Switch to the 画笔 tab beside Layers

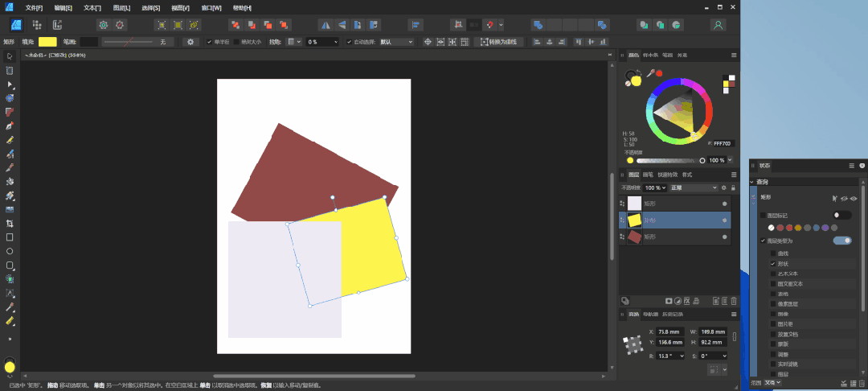coord(648,175)
